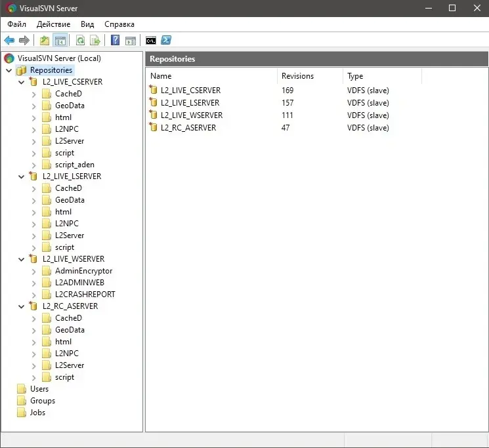Expand the L2ADMINWEB folder
This screenshot has height=448, width=489.
coord(34,283)
